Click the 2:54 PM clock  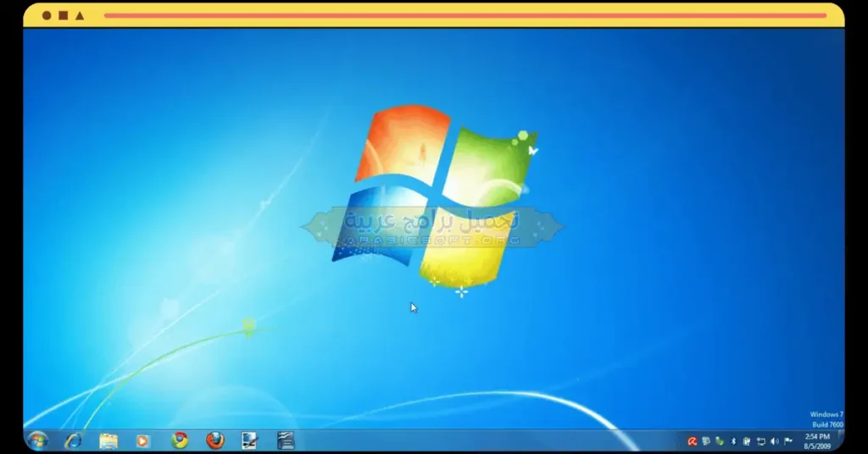(817, 437)
